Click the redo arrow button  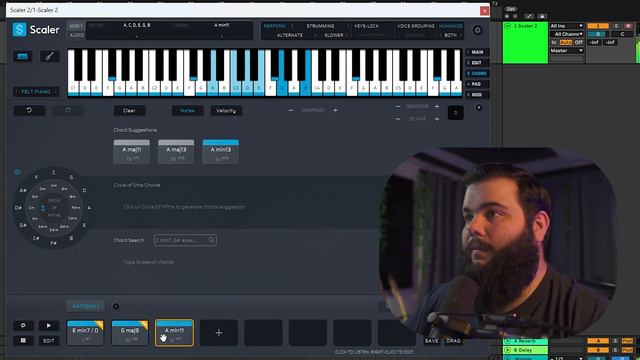point(68,110)
